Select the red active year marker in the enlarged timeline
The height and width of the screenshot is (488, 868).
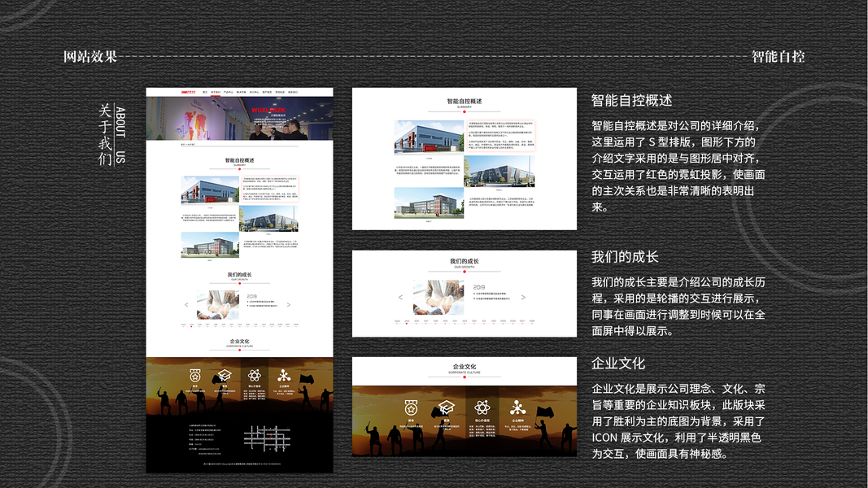tap(407, 324)
